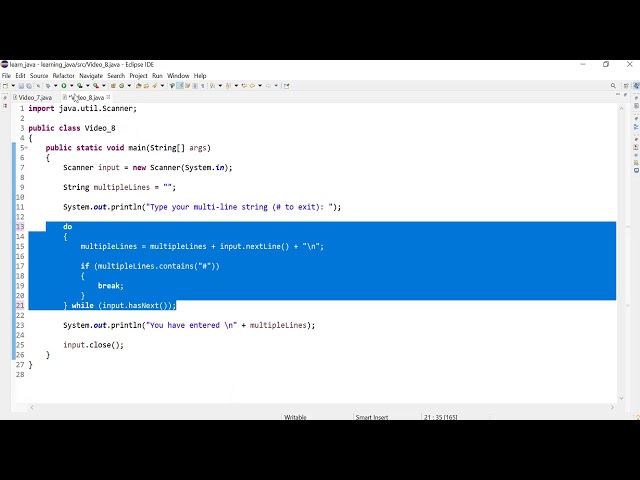Open the Run configurations dropdown arrow
This screenshot has height=480, width=640.
71,86
